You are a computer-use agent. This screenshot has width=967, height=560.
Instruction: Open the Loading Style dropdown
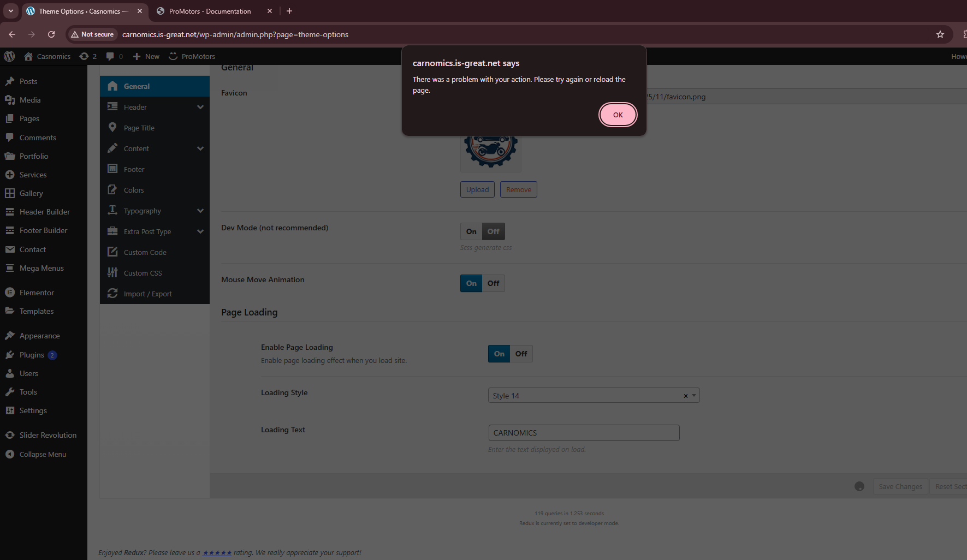coord(593,396)
